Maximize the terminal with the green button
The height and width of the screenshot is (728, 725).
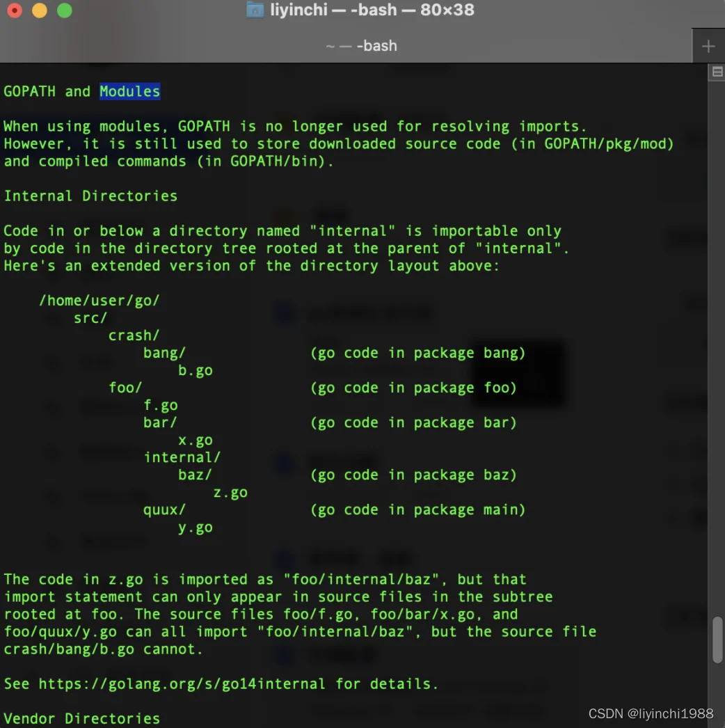click(x=65, y=10)
